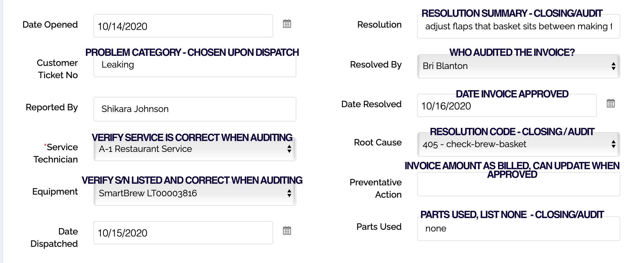The height and width of the screenshot is (263, 644).
Task: Click the Resolution text field
Action: click(x=518, y=27)
